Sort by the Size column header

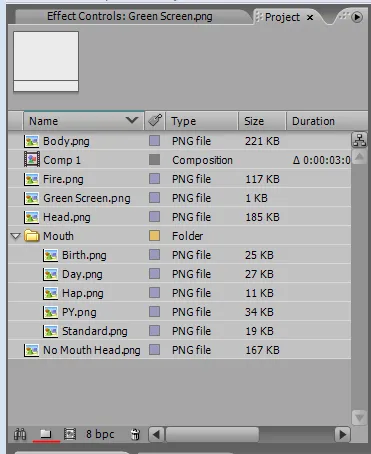[x=262, y=121]
